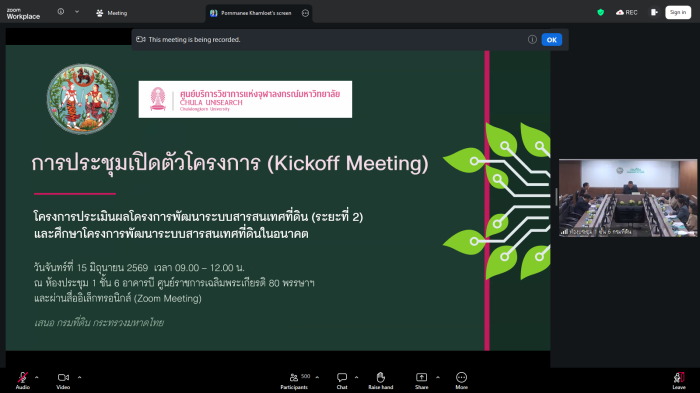Viewport: 700px width, 393px height.
Task: Open info icon on recording banner
Action: [532, 39]
